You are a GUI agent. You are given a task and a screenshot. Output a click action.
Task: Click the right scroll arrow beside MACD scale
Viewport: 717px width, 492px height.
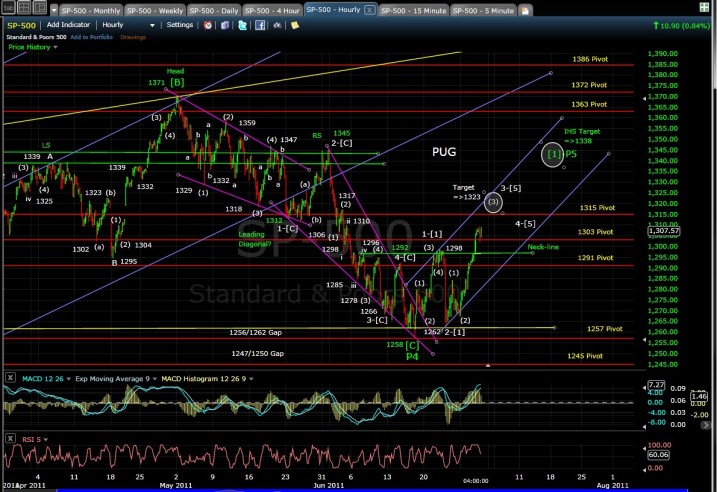pyautogui.click(x=706, y=425)
